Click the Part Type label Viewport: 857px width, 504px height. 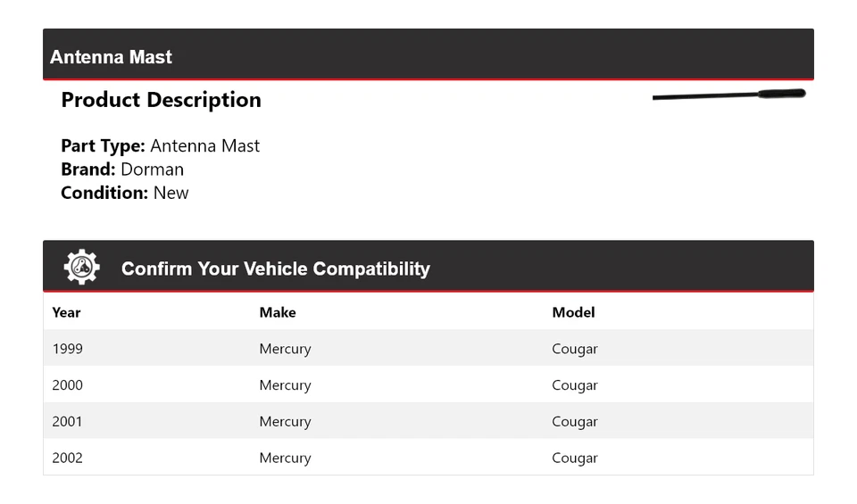coord(103,146)
